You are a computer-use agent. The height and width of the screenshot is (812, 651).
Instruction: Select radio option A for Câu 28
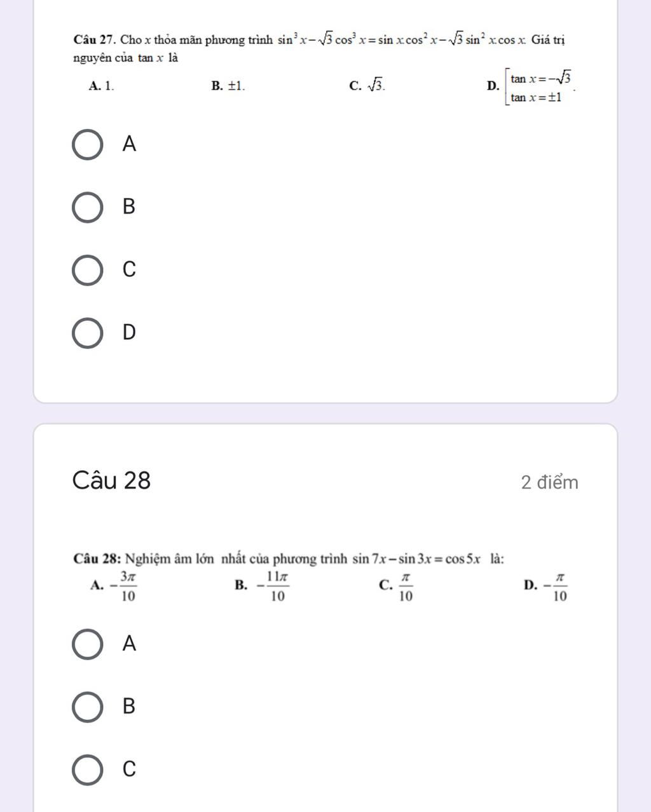click(x=86, y=644)
